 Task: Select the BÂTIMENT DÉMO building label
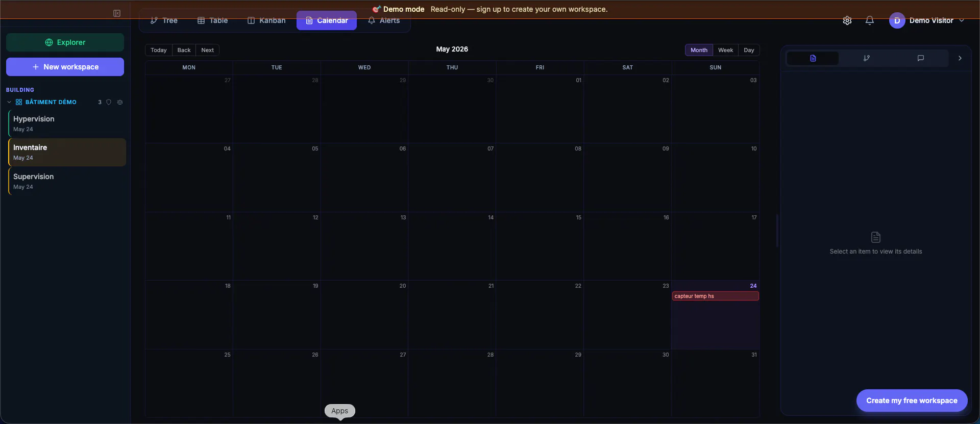tap(51, 102)
